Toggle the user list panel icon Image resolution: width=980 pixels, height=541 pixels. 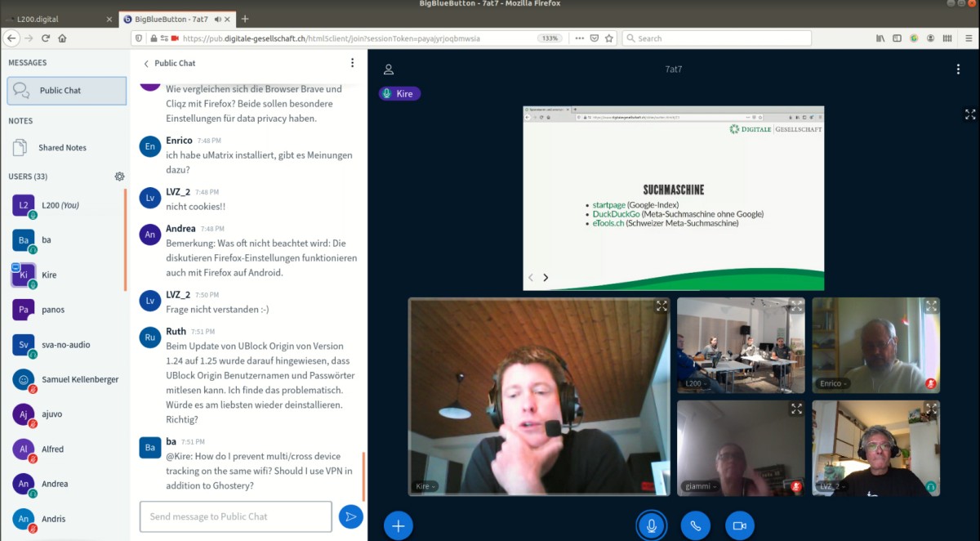pyautogui.click(x=389, y=69)
